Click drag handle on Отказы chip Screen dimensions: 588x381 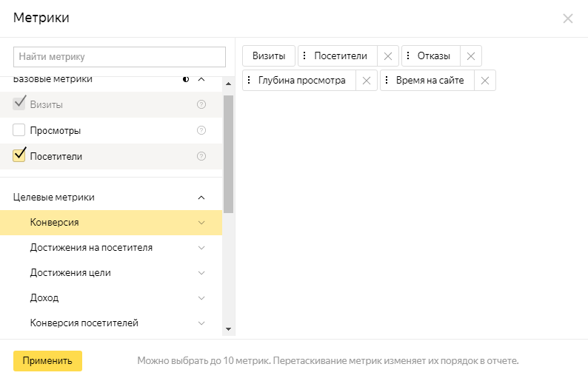coord(409,56)
